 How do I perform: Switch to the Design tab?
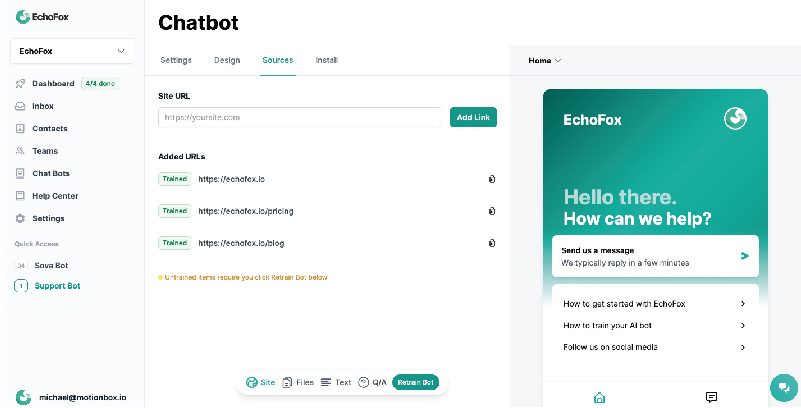tap(227, 61)
